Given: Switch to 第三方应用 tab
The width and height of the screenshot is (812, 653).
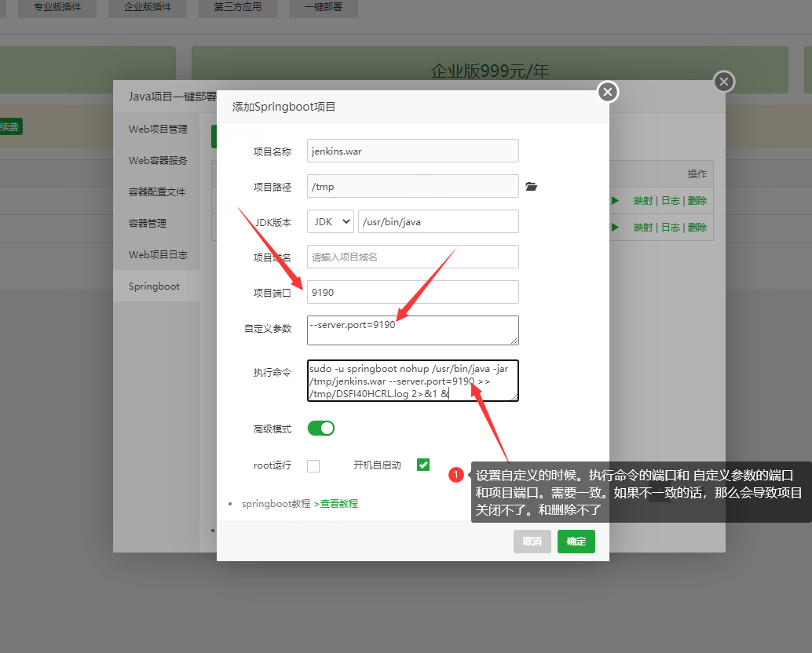Looking at the screenshot, I should [238, 7].
